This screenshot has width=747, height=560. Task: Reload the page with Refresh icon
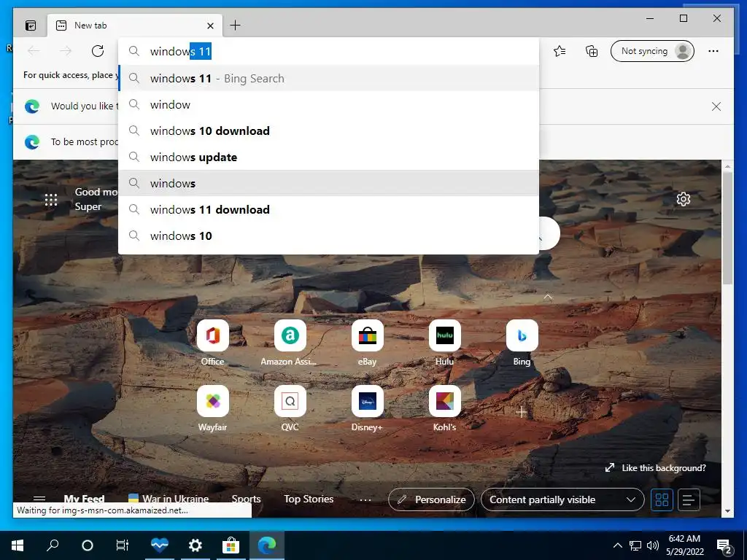pos(98,51)
